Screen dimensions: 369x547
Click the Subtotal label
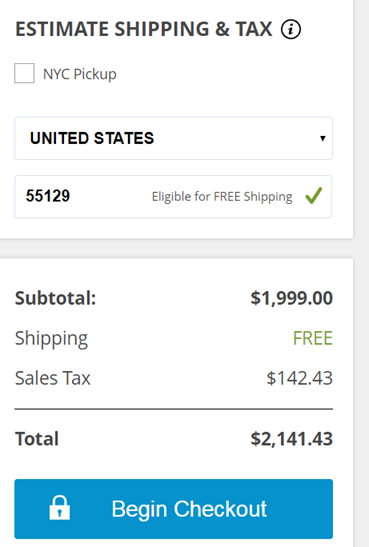(x=55, y=298)
